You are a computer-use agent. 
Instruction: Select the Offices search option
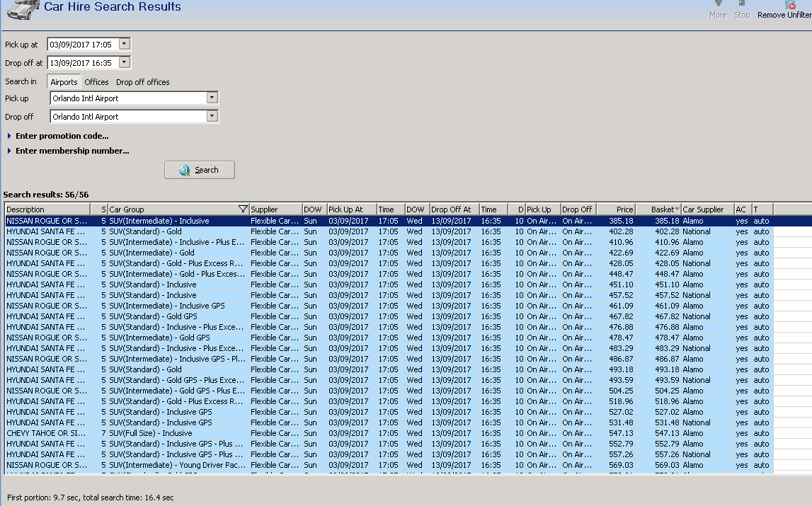tap(97, 82)
